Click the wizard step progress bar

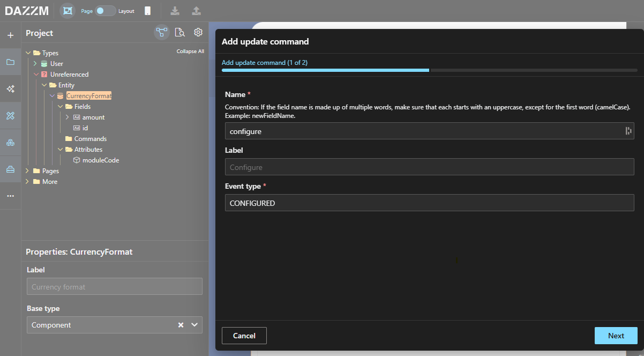point(430,70)
